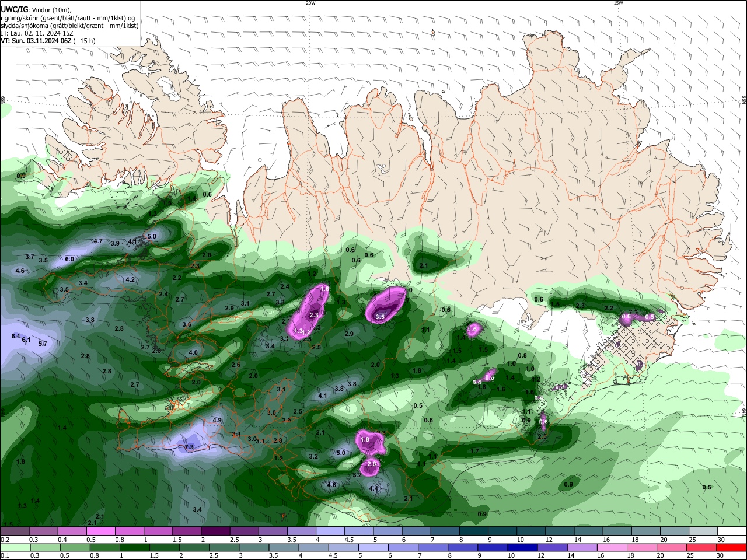Image resolution: width=747 pixels, height=560 pixels.
Task: Click the '4.7' precipitation value on the map
Action: click(98, 242)
